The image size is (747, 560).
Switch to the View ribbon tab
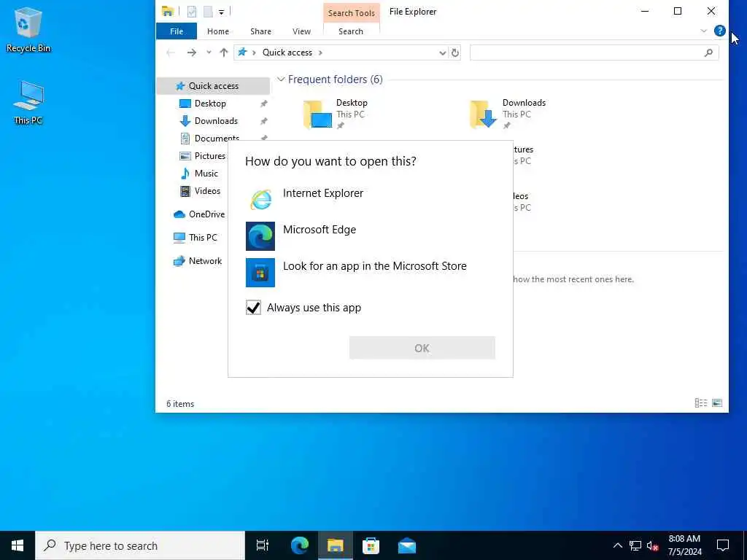[x=301, y=31]
